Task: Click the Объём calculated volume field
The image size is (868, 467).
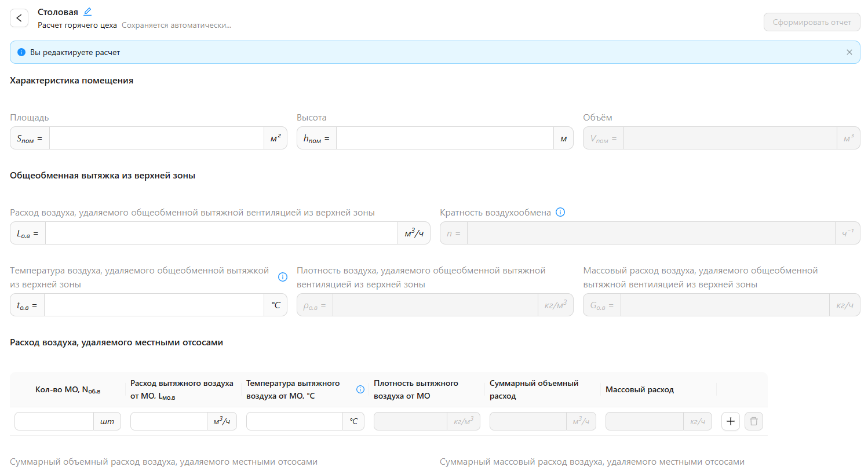Action: tap(730, 138)
